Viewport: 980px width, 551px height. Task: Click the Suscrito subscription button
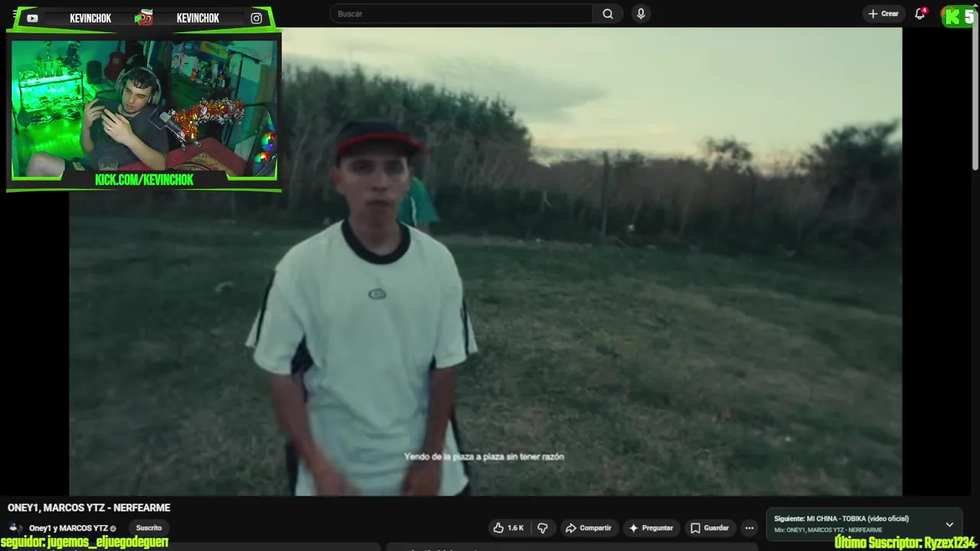[x=149, y=528]
